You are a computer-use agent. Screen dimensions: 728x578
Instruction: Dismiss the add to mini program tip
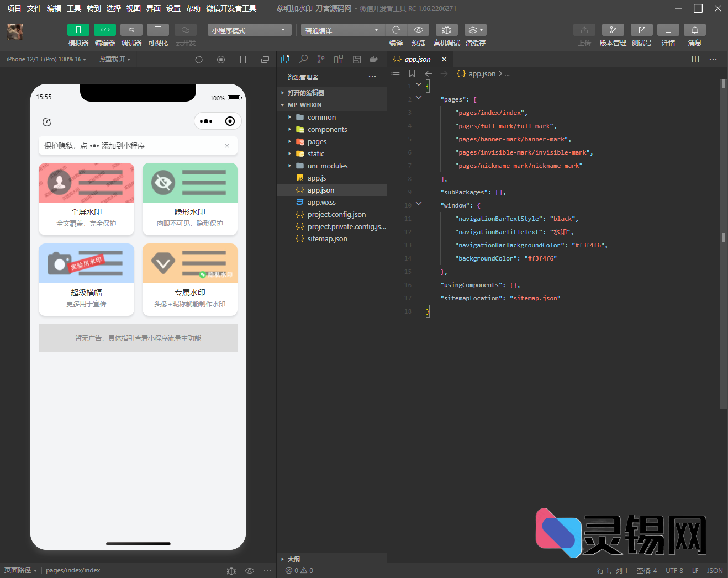(226, 146)
